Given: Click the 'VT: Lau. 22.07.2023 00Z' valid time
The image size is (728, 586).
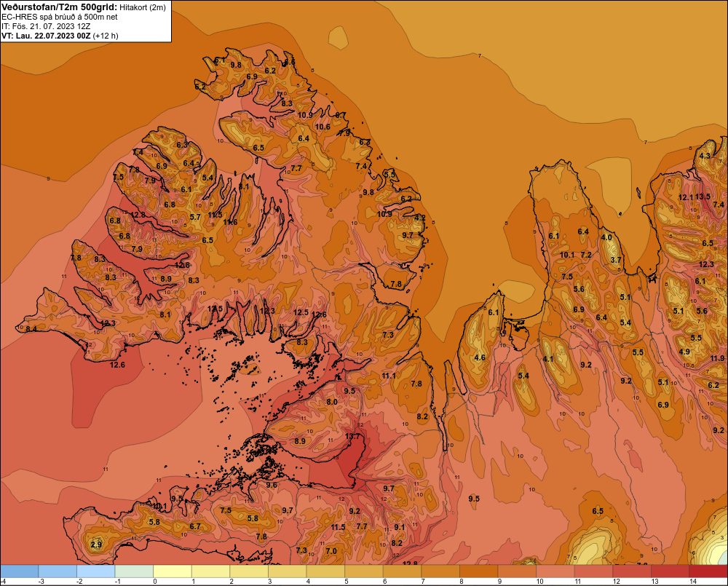Looking at the screenshot, I should pyautogui.click(x=46, y=36).
